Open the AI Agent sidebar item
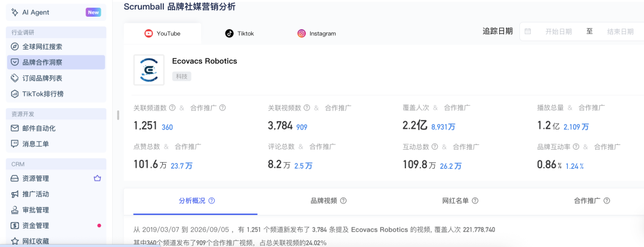This screenshot has width=644, height=247. click(56, 13)
